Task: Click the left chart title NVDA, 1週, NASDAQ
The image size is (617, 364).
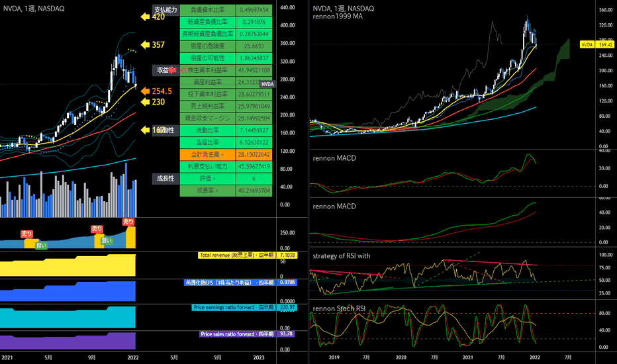Action: point(34,8)
